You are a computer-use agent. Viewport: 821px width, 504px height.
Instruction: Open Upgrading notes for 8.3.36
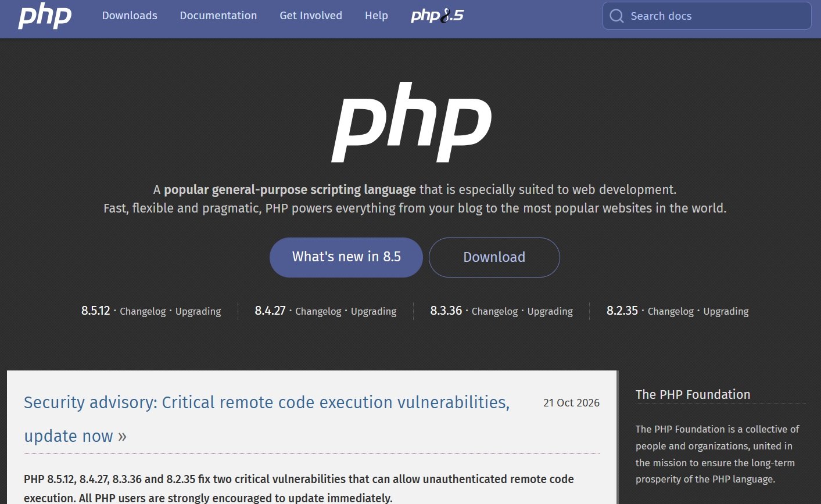(550, 311)
